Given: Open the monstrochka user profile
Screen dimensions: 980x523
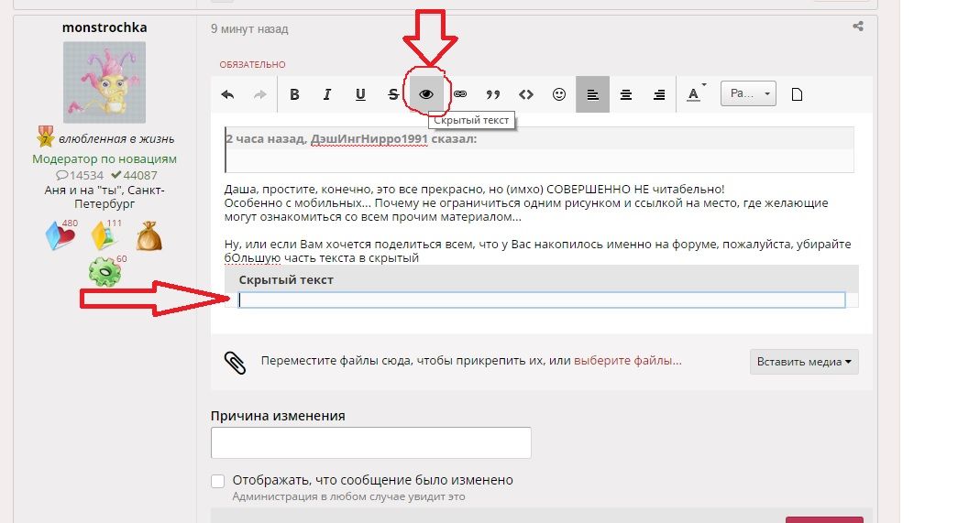Looking at the screenshot, I should pyautogui.click(x=104, y=27).
